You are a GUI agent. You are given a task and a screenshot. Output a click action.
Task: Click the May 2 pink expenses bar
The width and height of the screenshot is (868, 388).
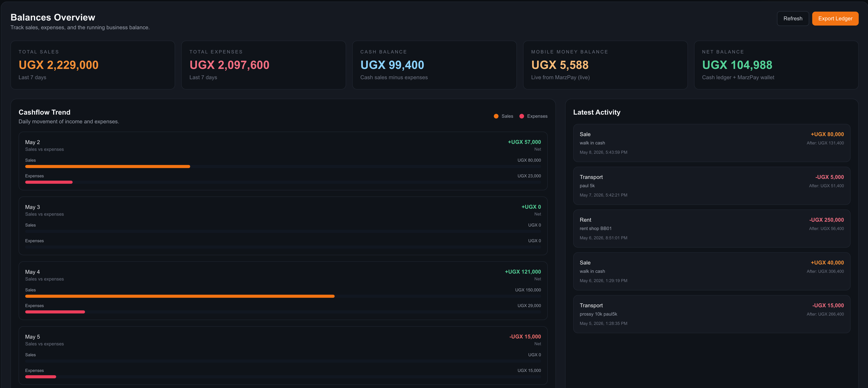pos(49,182)
